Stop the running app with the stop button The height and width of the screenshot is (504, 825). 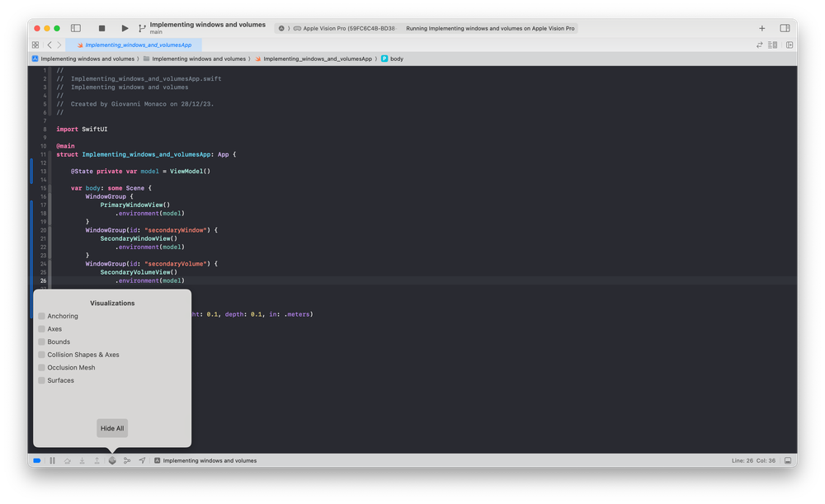coord(101,27)
